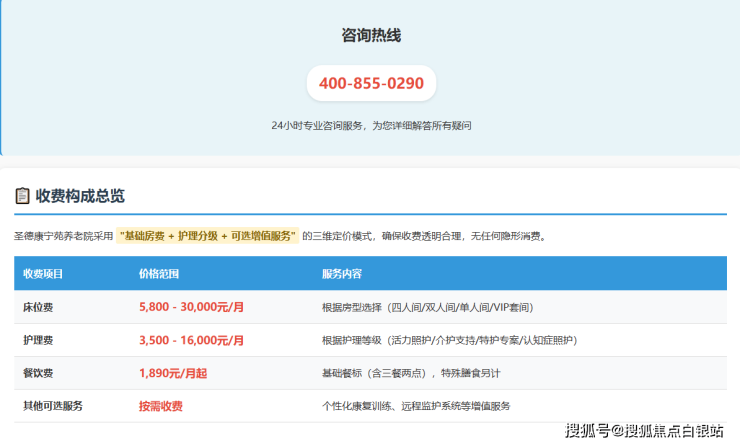Click the 价格范围 column header
The width and height of the screenshot is (740, 446).
pos(159,274)
